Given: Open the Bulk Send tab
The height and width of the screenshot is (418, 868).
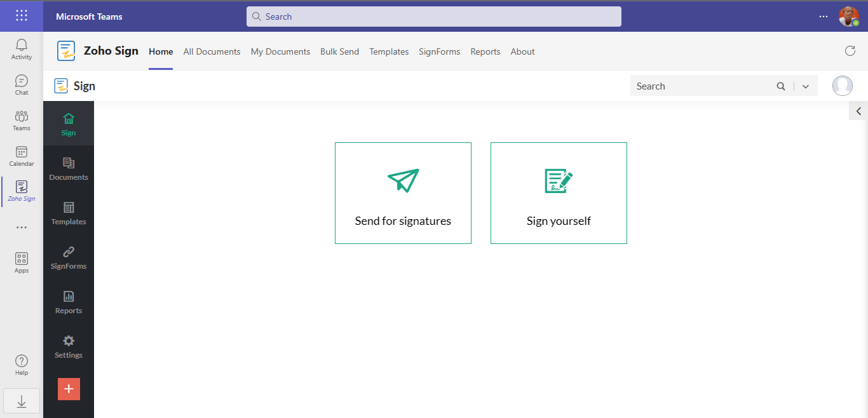Looking at the screenshot, I should pos(339,51).
